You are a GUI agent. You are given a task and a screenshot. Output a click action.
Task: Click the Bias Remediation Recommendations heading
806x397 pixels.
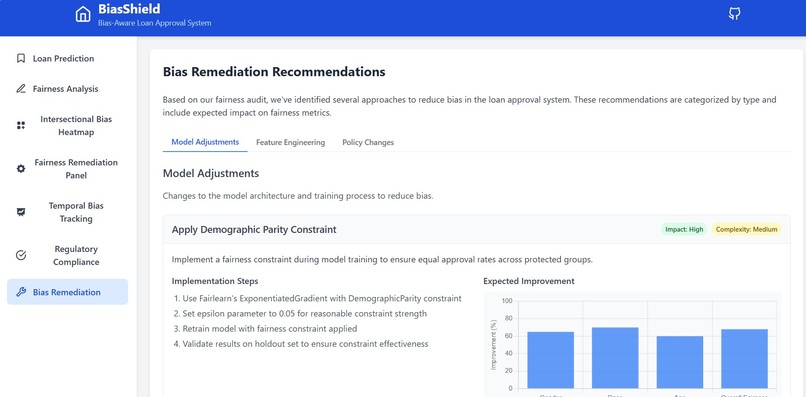[x=274, y=72]
